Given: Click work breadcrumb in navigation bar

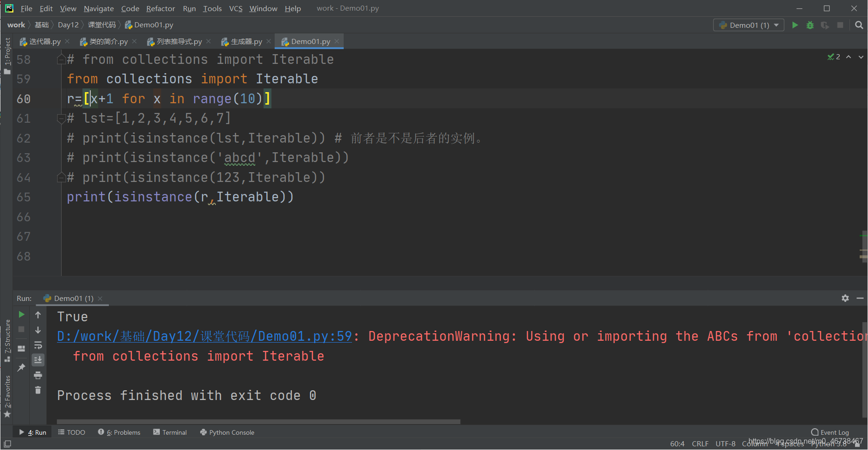Looking at the screenshot, I should [16, 25].
